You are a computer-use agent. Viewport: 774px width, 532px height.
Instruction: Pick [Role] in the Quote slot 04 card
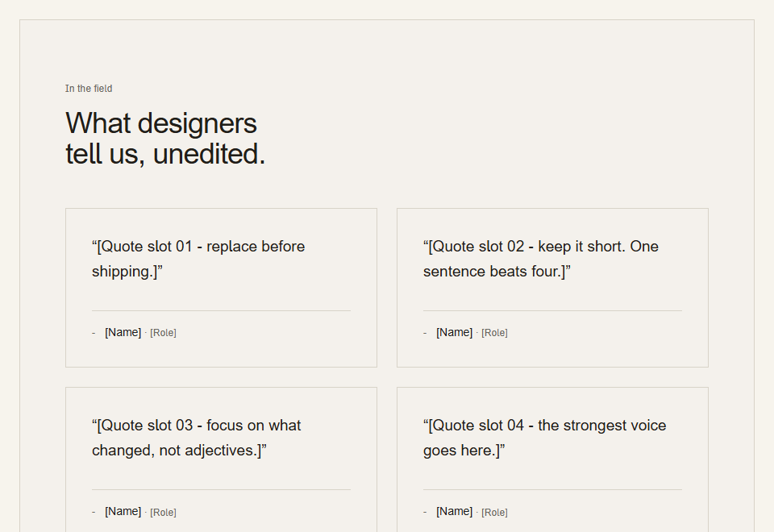coord(494,513)
